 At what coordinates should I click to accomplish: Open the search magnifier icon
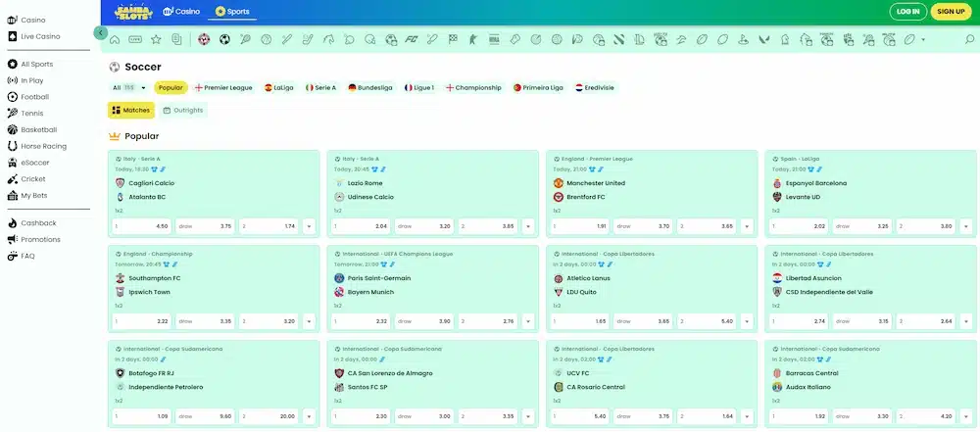pyautogui.click(x=969, y=39)
